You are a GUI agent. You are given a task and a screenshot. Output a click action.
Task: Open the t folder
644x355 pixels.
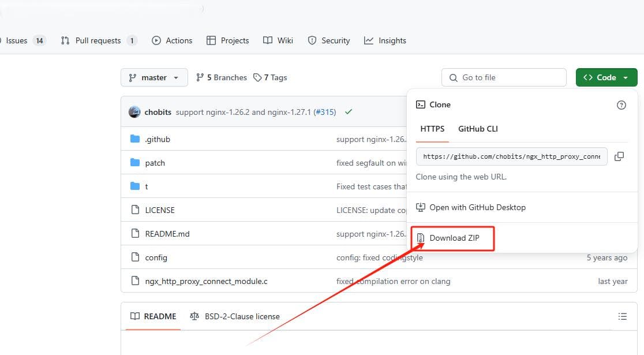coord(146,186)
